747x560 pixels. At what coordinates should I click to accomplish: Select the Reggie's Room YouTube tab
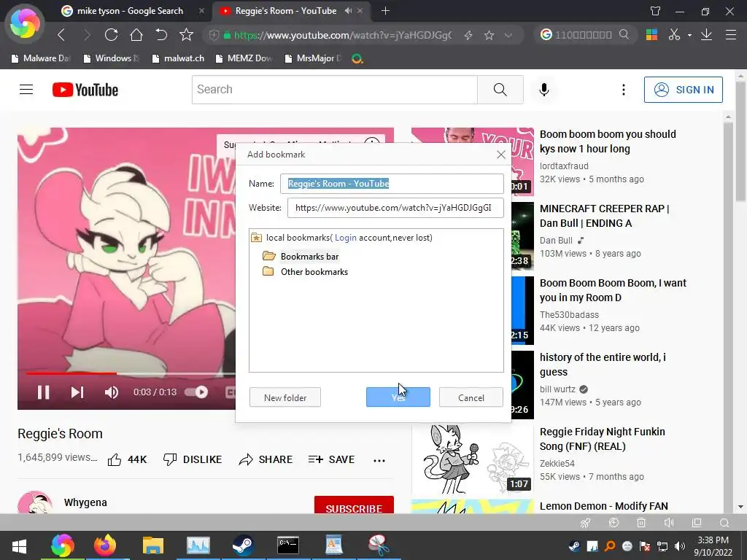pyautogui.click(x=285, y=11)
